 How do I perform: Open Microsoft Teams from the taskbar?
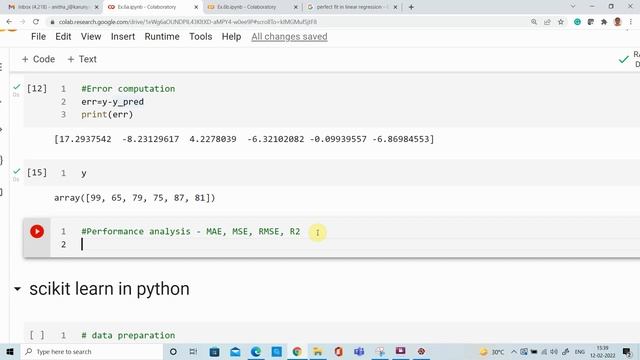(x=359, y=351)
